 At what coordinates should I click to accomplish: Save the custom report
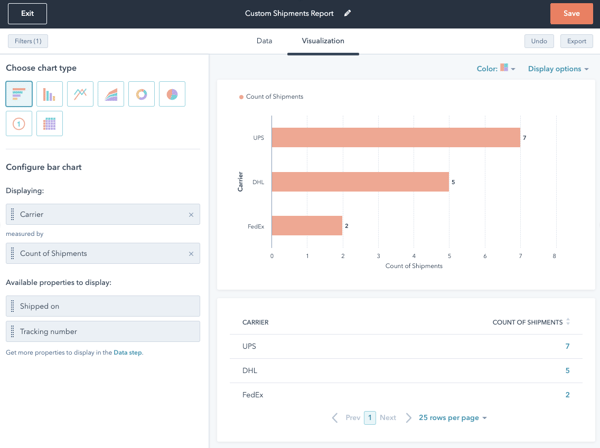(x=571, y=13)
